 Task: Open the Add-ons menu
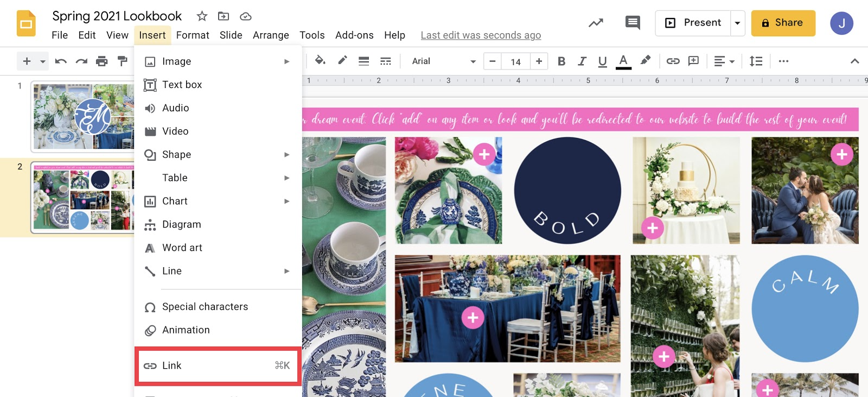click(x=354, y=35)
